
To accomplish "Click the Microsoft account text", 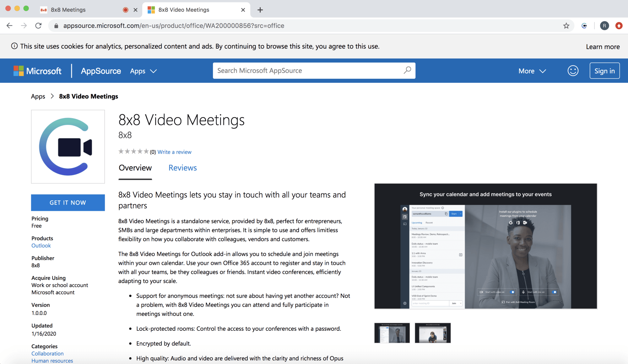I will pyautogui.click(x=53, y=292).
